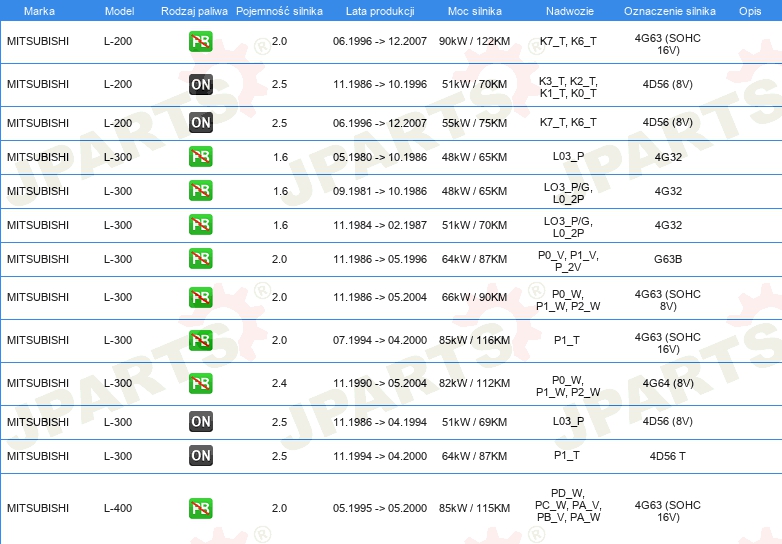Viewport: 782px width, 544px height.
Task: Click the Nadwozie column header
Action: tap(570, 11)
